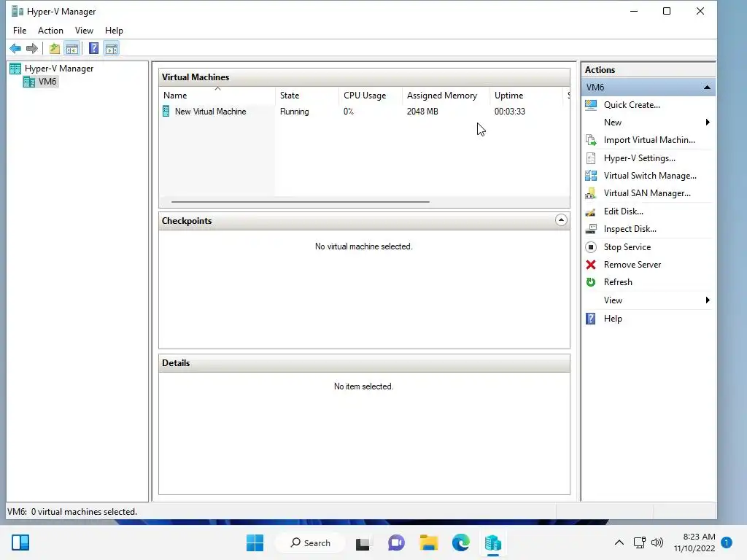
Task: Click the green Refresh icon
Action: 591,282
